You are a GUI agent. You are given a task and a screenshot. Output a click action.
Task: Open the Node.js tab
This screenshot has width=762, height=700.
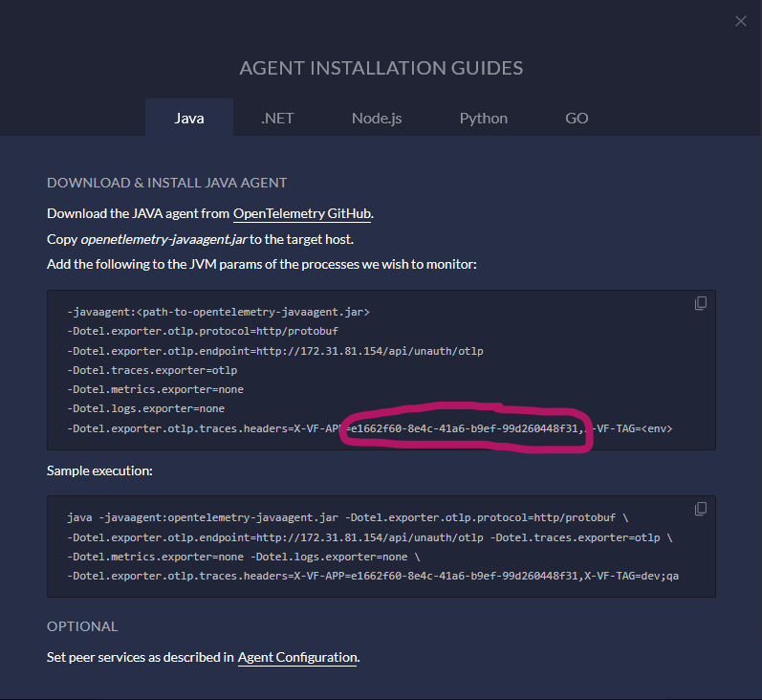click(377, 118)
